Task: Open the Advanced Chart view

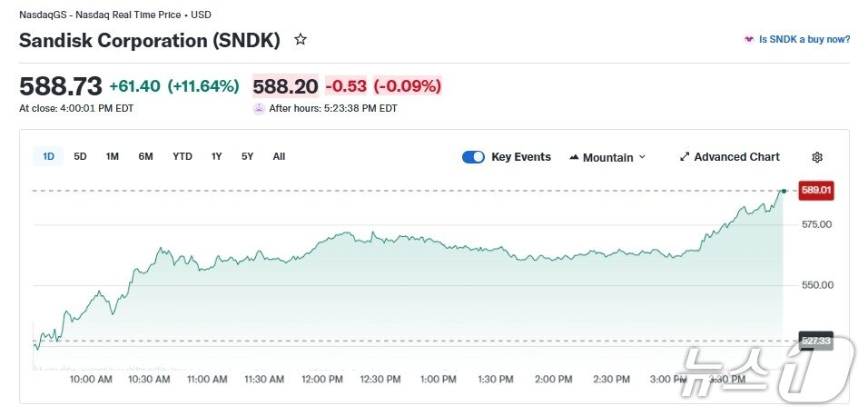Action: point(736,157)
